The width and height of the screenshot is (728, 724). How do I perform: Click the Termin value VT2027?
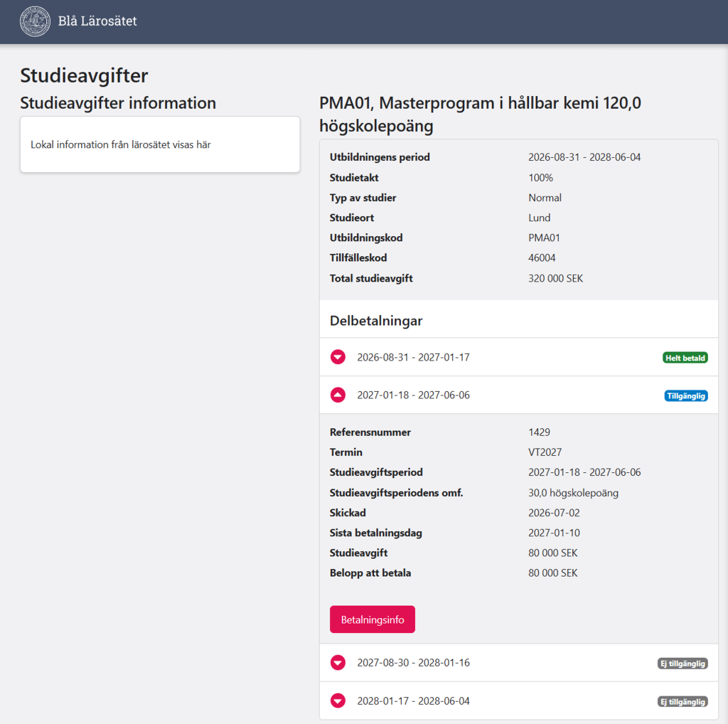(x=545, y=452)
